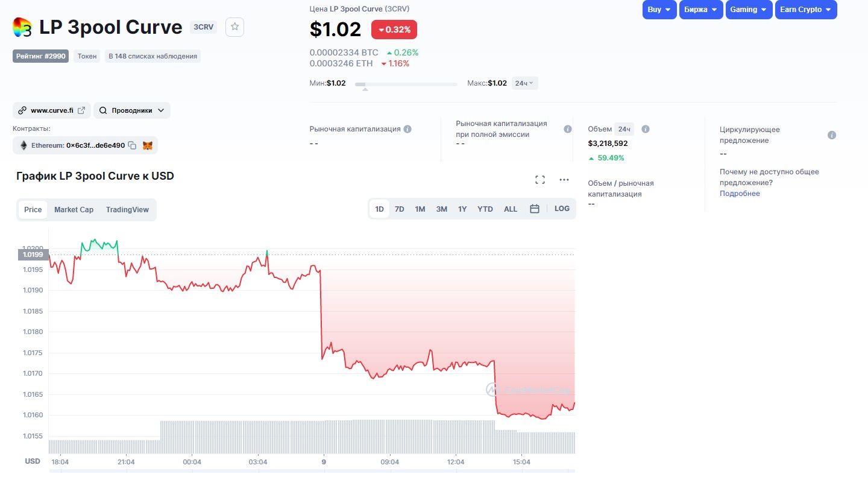The width and height of the screenshot is (868, 480).
Task: Open the TradingView chart tab
Action: [127, 210]
